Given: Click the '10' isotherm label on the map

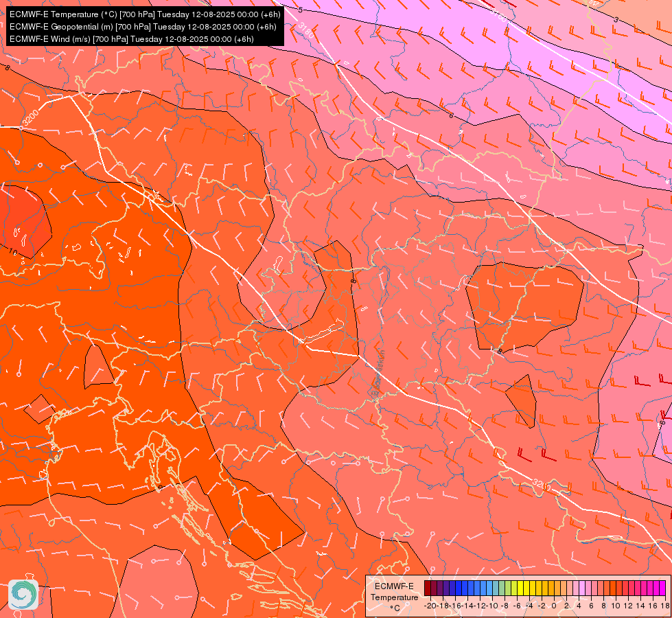Looking at the screenshot, I should coord(13,251).
